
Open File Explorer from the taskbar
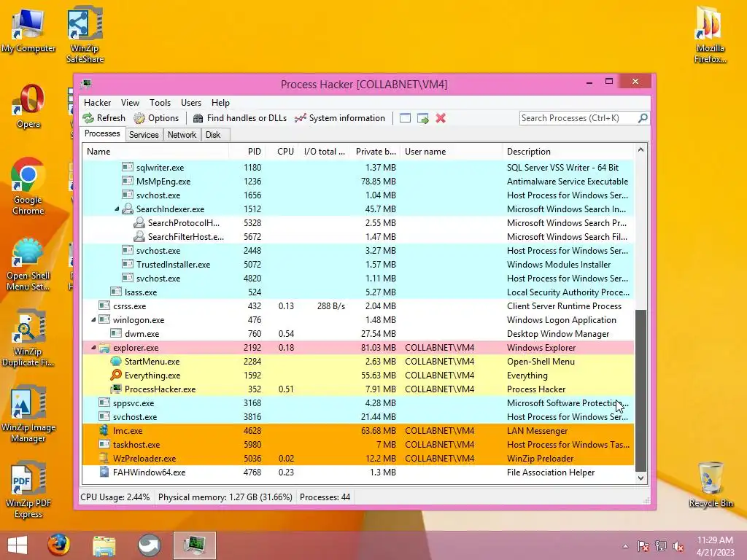click(x=104, y=545)
